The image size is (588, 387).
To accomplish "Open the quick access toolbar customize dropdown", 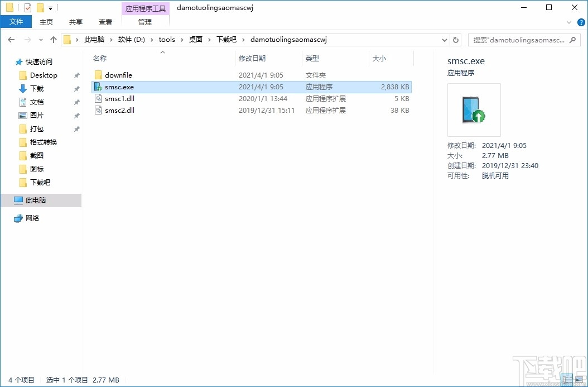I will tap(50, 7).
